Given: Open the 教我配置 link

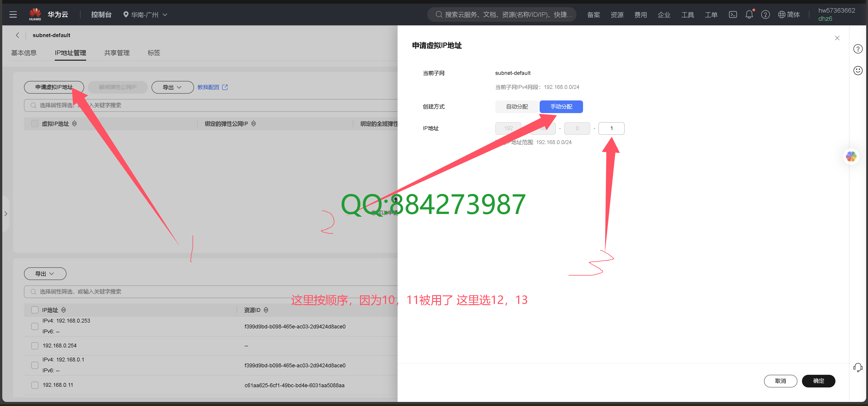Looking at the screenshot, I should pyautogui.click(x=208, y=87).
